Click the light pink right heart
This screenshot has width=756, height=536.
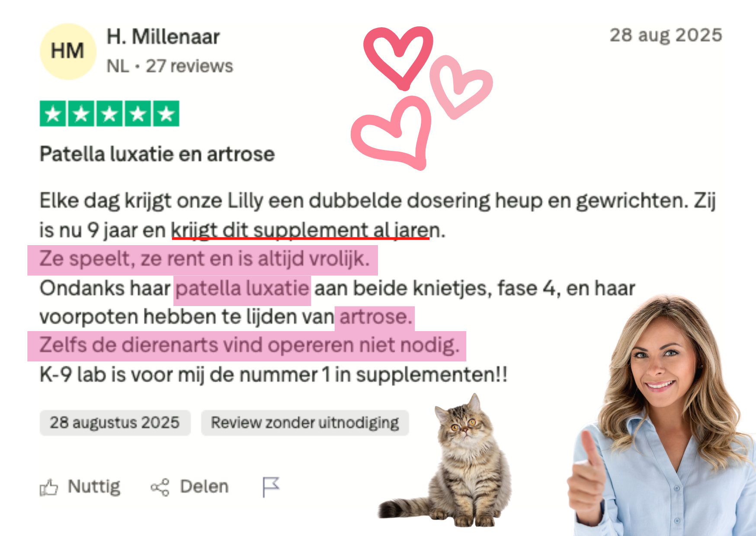pyautogui.click(x=460, y=86)
